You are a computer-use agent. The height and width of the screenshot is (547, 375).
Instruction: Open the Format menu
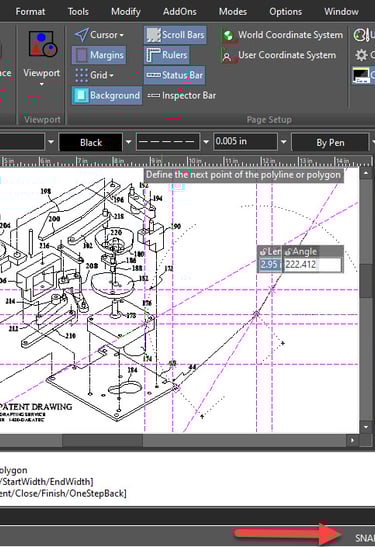click(30, 12)
